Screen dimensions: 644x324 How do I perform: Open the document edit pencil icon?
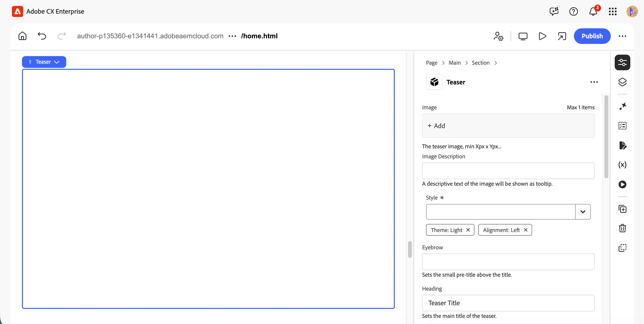coord(622,145)
